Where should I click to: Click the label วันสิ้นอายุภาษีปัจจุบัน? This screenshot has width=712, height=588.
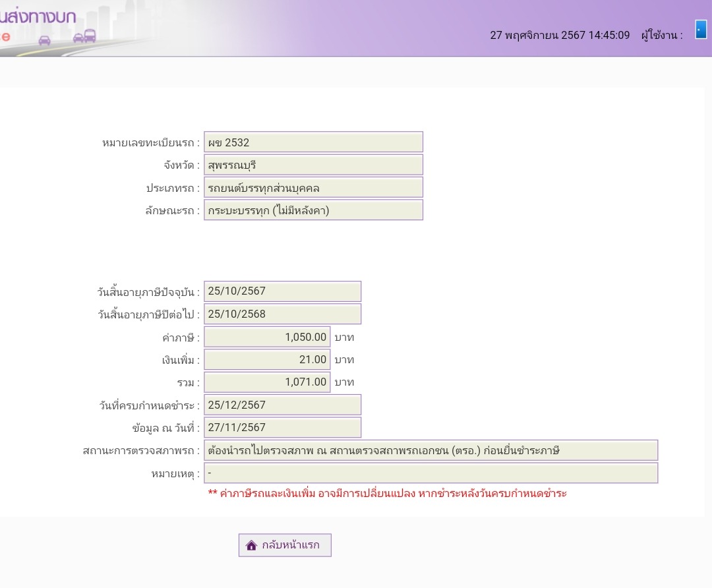pyautogui.click(x=148, y=291)
